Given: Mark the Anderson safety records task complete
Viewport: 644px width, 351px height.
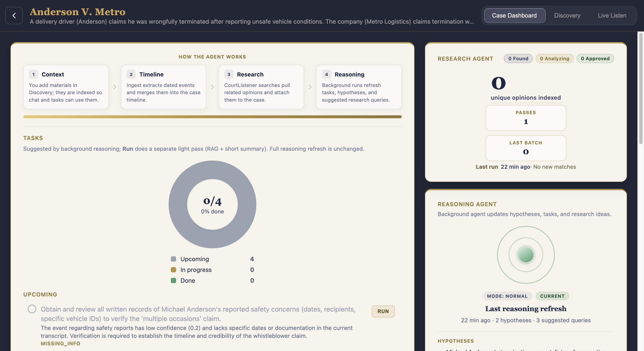Looking at the screenshot, I should click(32, 309).
